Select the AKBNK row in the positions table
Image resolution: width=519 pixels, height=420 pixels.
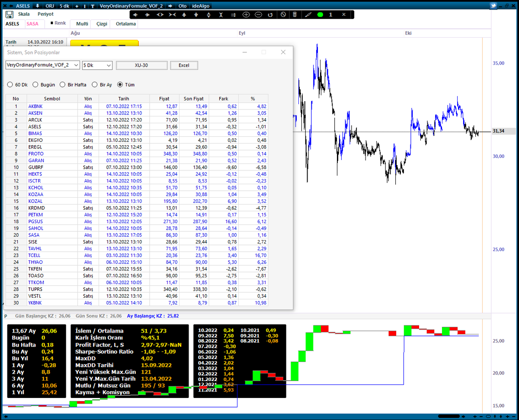coord(35,106)
